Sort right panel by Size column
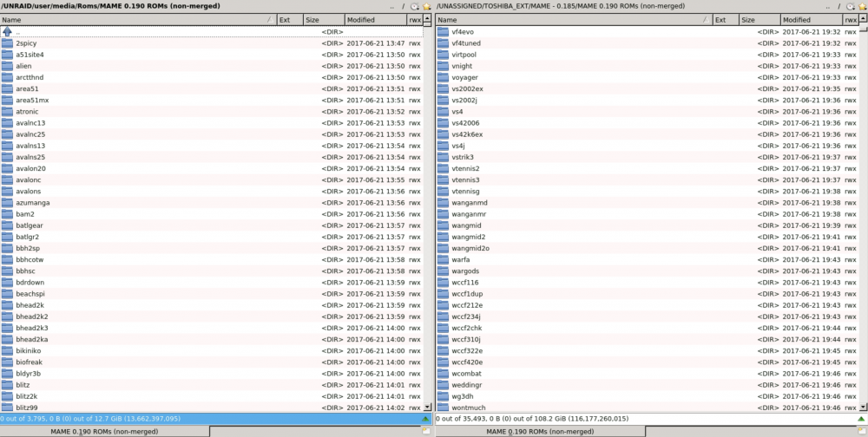Screen dimensions: 868x437 [760, 20]
